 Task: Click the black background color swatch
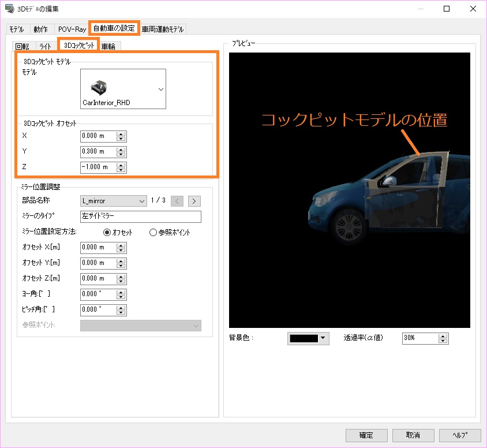(304, 338)
